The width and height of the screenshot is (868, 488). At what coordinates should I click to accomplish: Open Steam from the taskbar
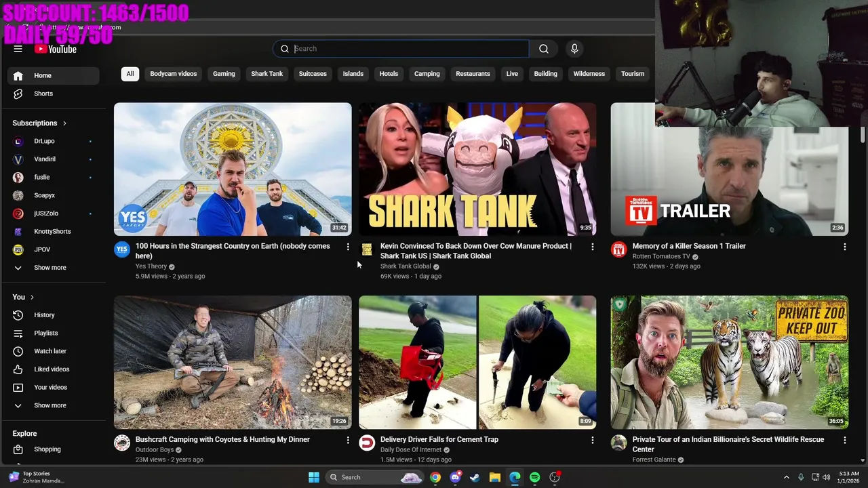pyautogui.click(x=475, y=477)
